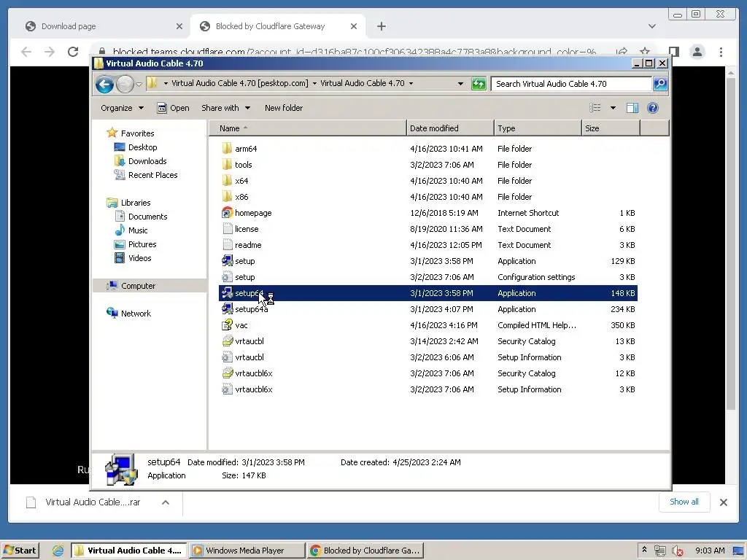The width and height of the screenshot is (747, 560).
Task: Open Share with dropdown menu
Action: tap(226, 108)
